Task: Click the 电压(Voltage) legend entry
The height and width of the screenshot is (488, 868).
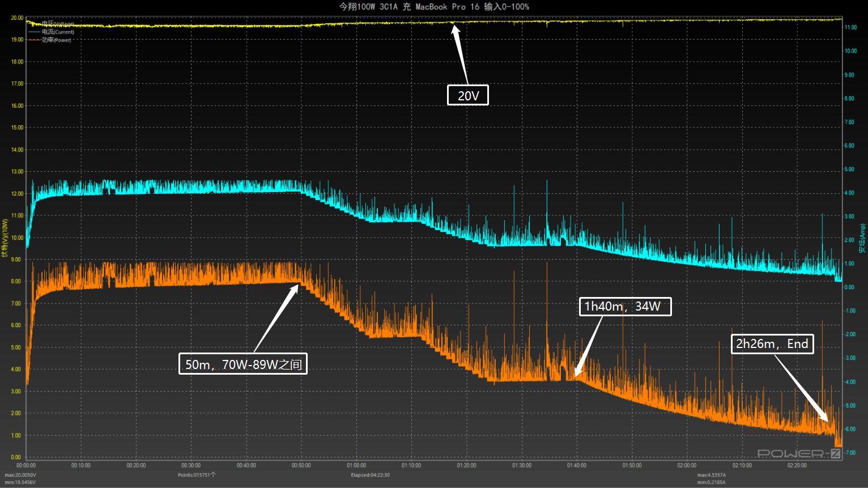Action: [x=52, y=24]
